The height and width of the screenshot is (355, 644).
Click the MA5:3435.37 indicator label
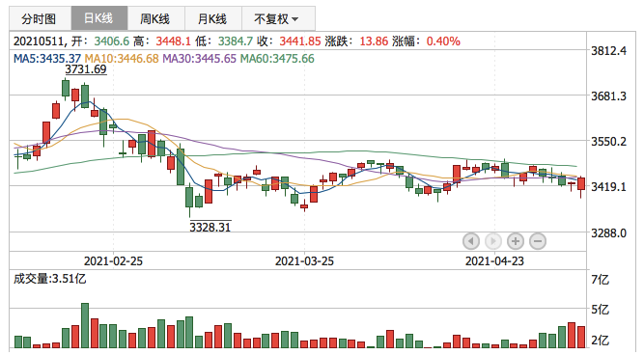47,59
